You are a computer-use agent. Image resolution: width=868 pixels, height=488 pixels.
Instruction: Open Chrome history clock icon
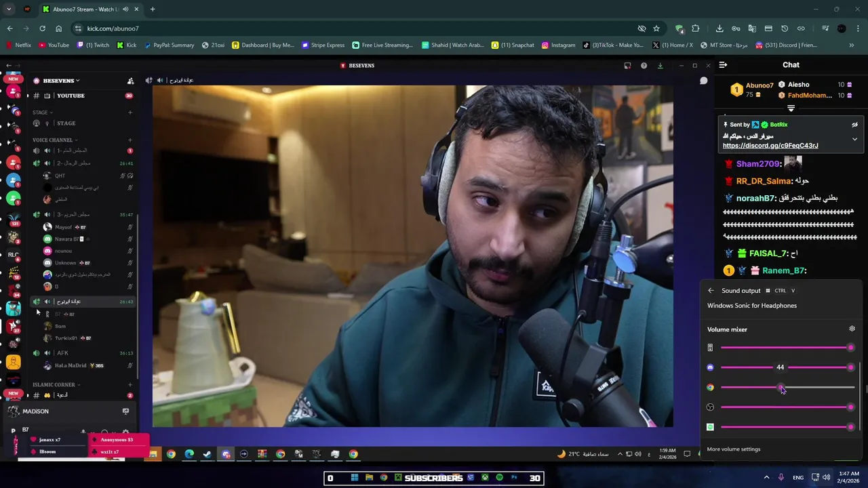[x=785, y=28]
